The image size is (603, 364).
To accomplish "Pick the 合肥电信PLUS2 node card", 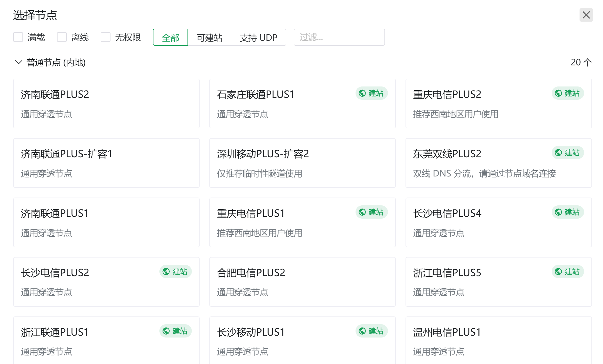I will tap(302, 282).
